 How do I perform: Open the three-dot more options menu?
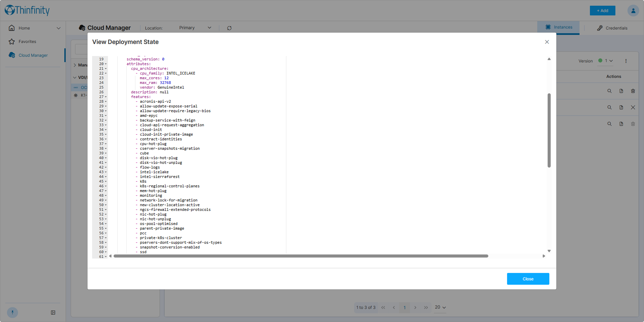pyautogui.click(x=626, y=61)
